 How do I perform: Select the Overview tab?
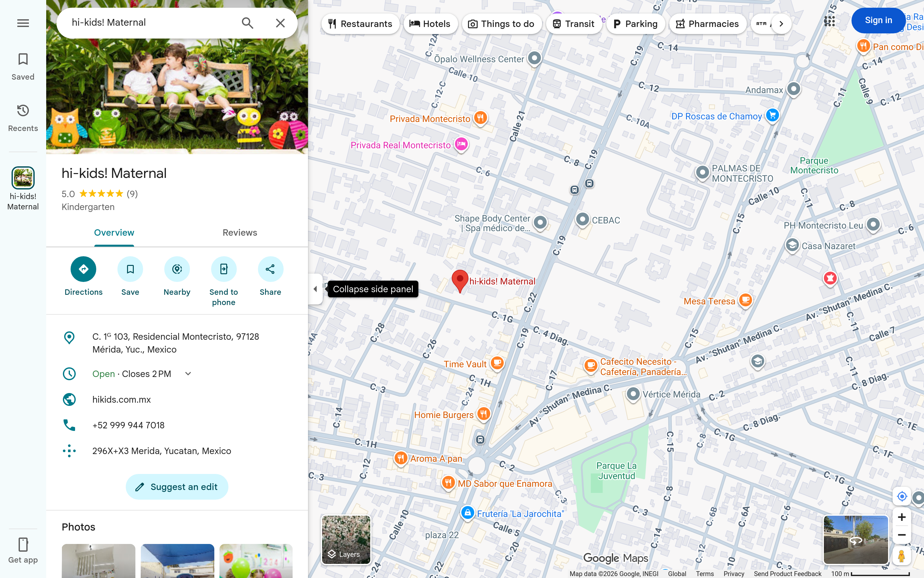pyautogui.click(x=114, y=233)
